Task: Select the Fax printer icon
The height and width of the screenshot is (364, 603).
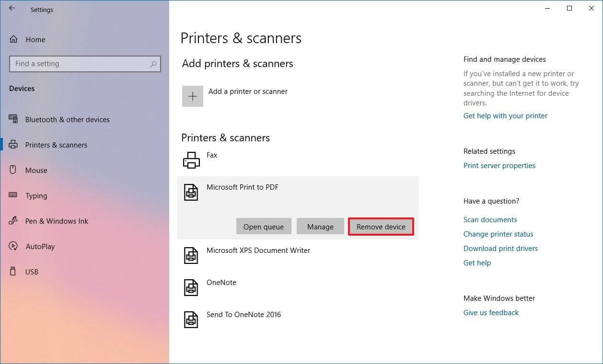Action: [191, 159]
